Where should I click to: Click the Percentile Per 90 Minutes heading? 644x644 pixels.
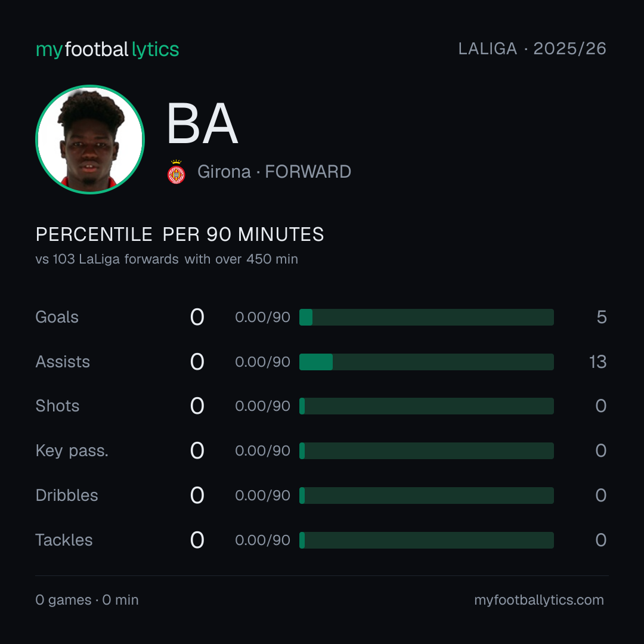[179, 234]
